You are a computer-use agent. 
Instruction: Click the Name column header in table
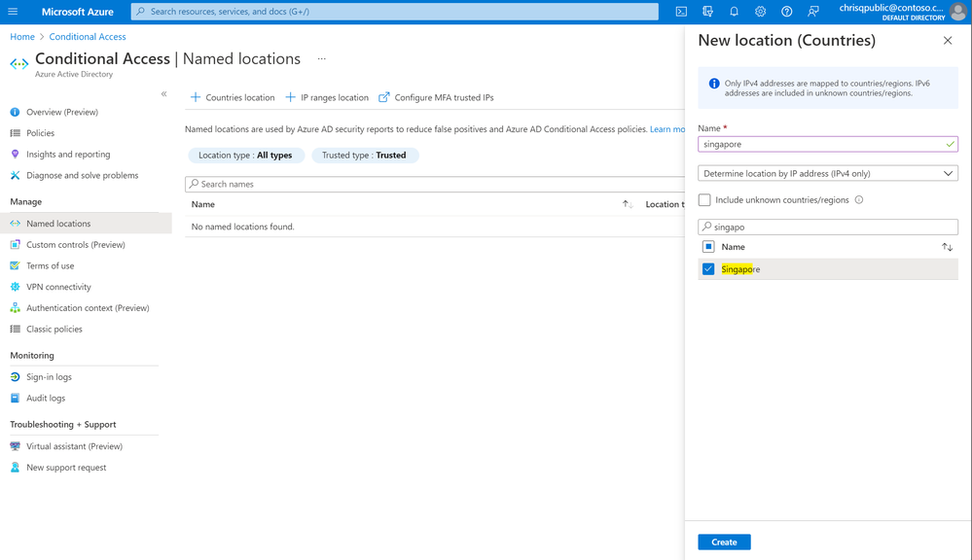pyautogui.click(x=202, y=204)
